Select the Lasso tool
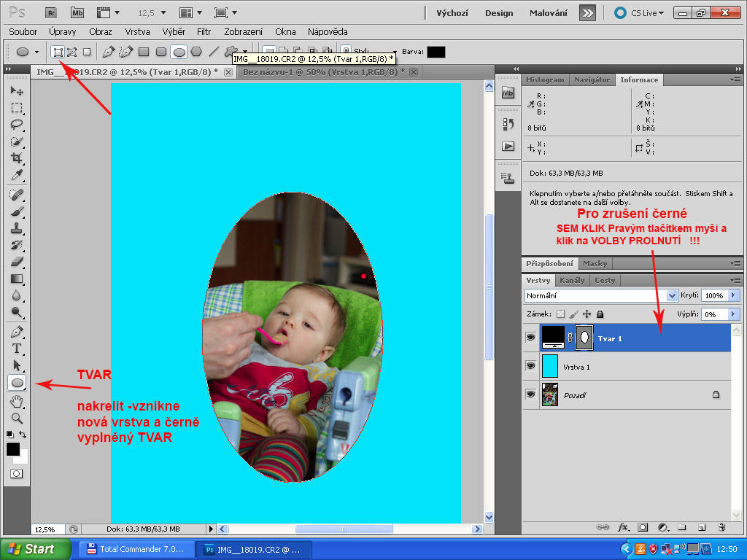This screenshot has height=560, width=747. (x=17, y=125)
